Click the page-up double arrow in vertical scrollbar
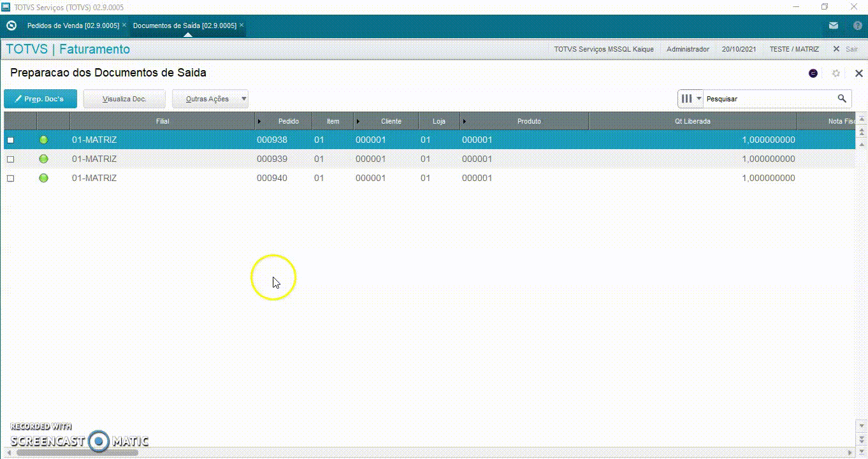This screenshot has width=868, height=459. pos(862,132)
